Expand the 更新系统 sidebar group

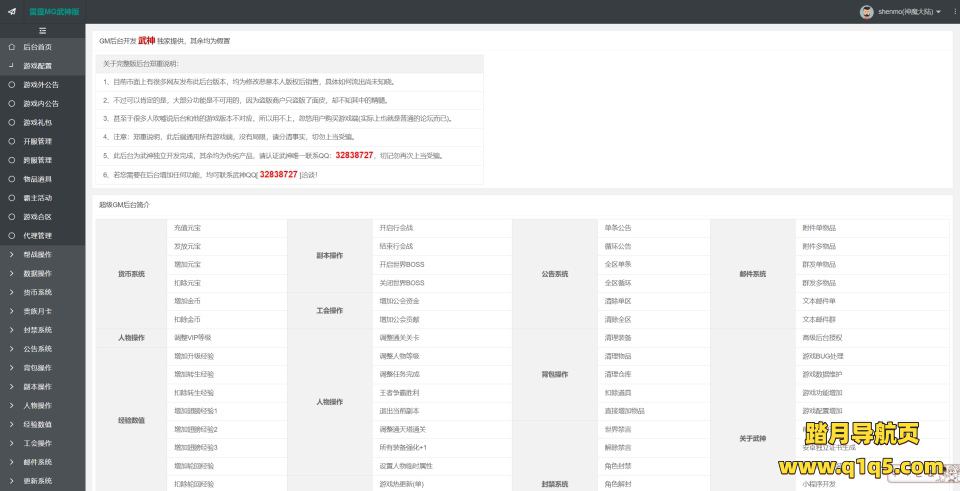(x=43, y=481)
